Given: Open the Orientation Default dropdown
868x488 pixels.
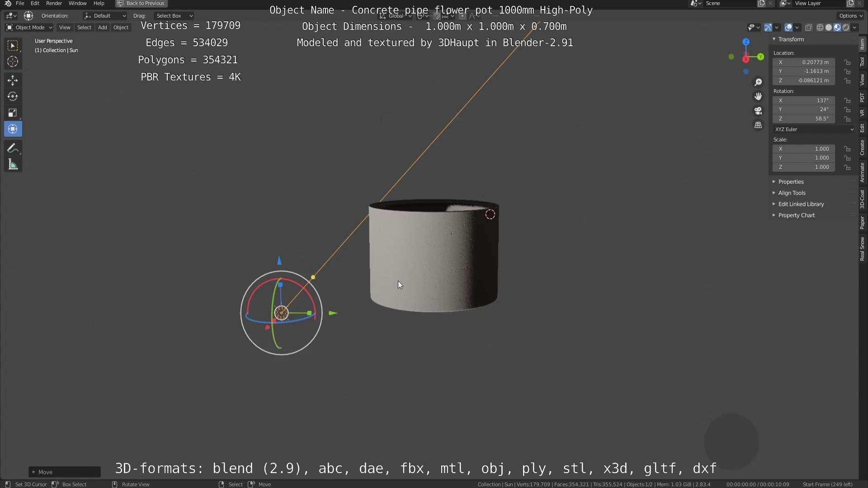Looking at the screenshot, I should pyautogui.click(x=105, y=16).
